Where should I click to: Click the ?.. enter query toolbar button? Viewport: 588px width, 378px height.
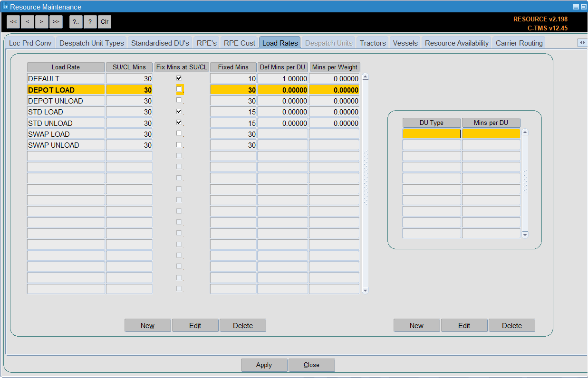tap(76, 21)
